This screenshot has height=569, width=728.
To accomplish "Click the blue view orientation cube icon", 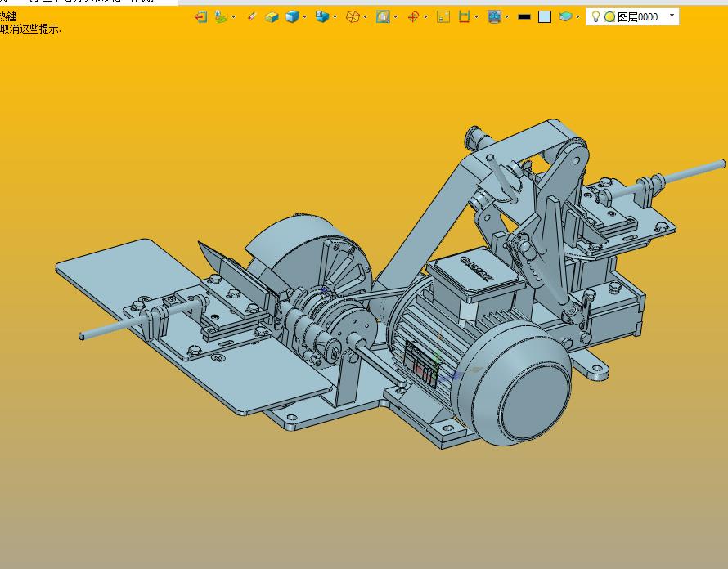I will (322, 17).
